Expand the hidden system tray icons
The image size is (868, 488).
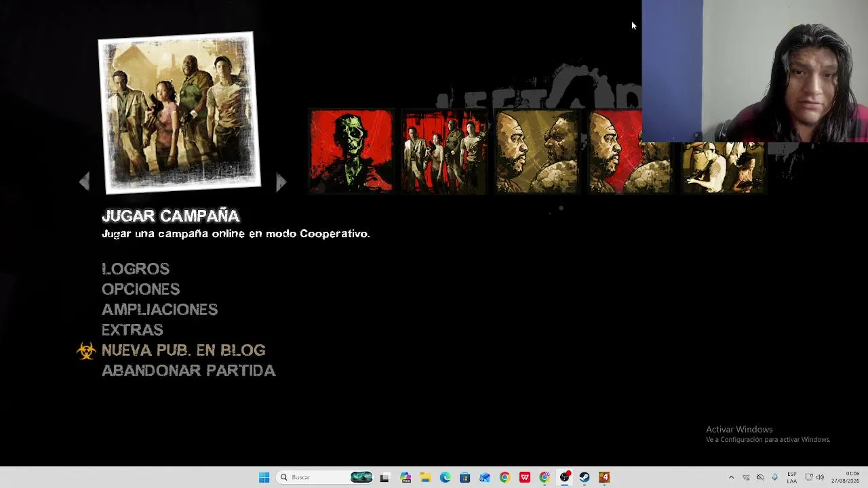click(731, 477)
